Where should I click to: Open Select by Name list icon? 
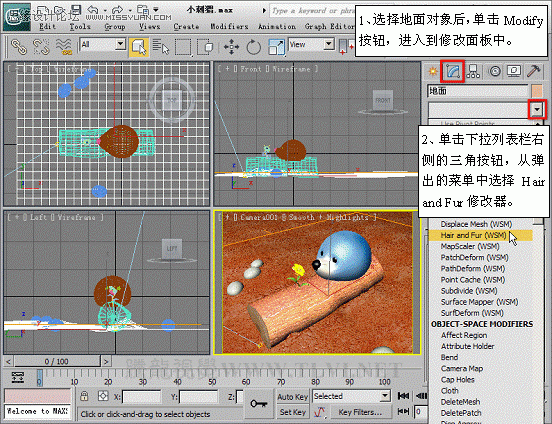click(161, 47)
